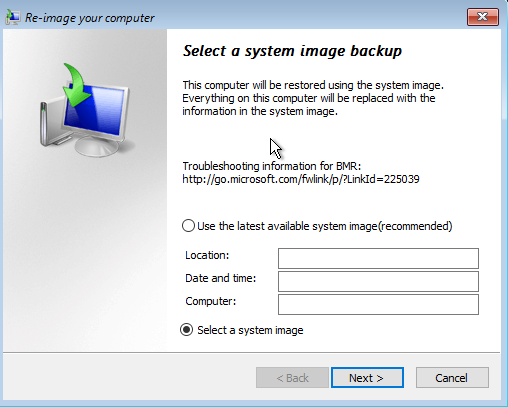This screenshot has width=508, height=407.
Task: Click the Troubleshooting information for BMR text
Action: pos(272,166)
